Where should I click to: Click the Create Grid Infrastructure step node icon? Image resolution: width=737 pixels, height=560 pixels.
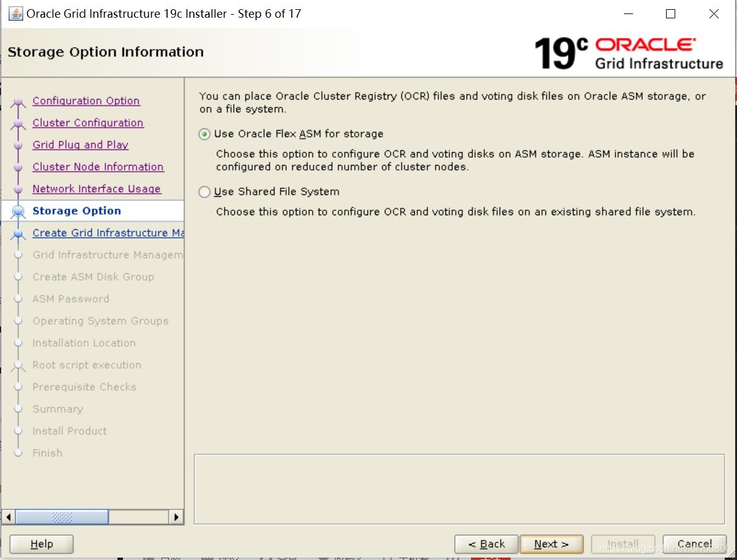[19, 234]
